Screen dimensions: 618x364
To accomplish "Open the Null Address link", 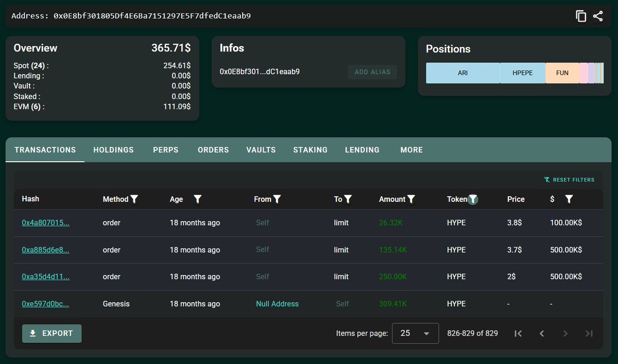I will (277, 304).
